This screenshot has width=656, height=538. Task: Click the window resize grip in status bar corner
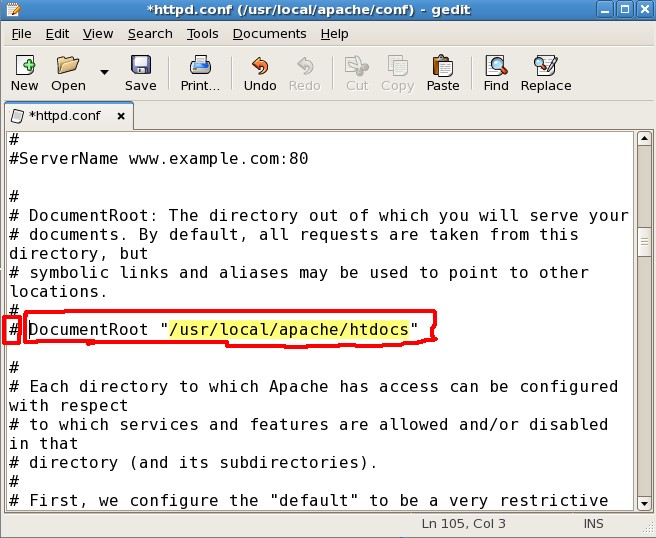[x=647, y=530]
